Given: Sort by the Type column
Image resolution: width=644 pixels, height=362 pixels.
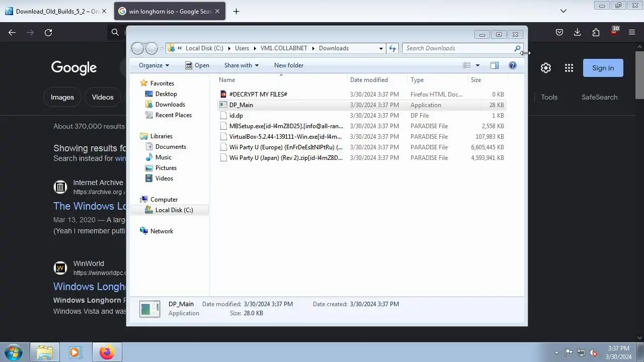Looking at the screenshot, I should [x=417, y=80].
